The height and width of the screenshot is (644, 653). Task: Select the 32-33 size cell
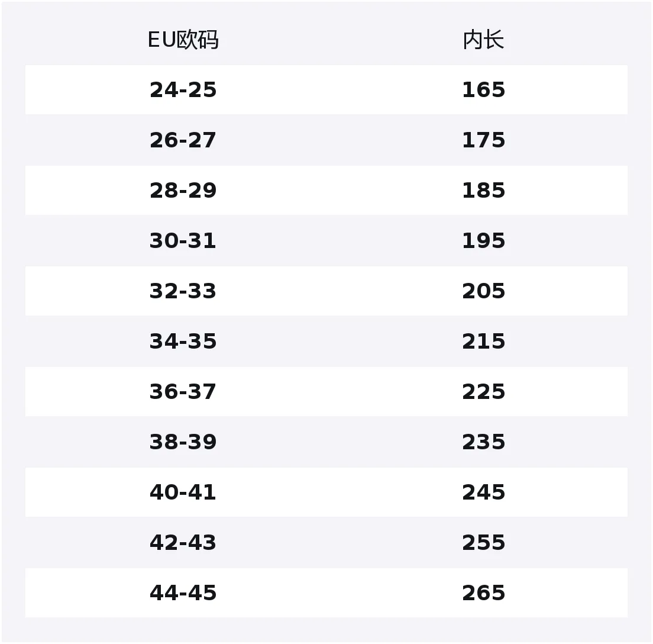(x=183, y=291)
